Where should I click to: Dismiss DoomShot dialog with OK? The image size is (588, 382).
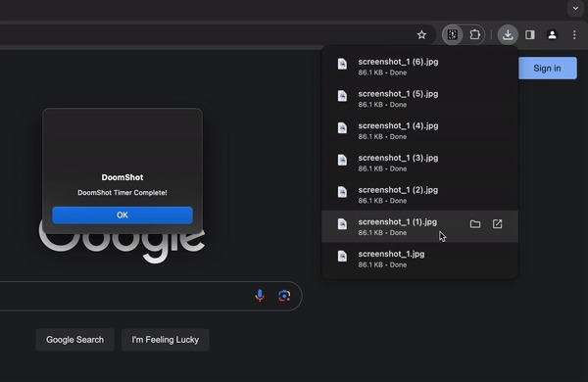click(122, 215)
